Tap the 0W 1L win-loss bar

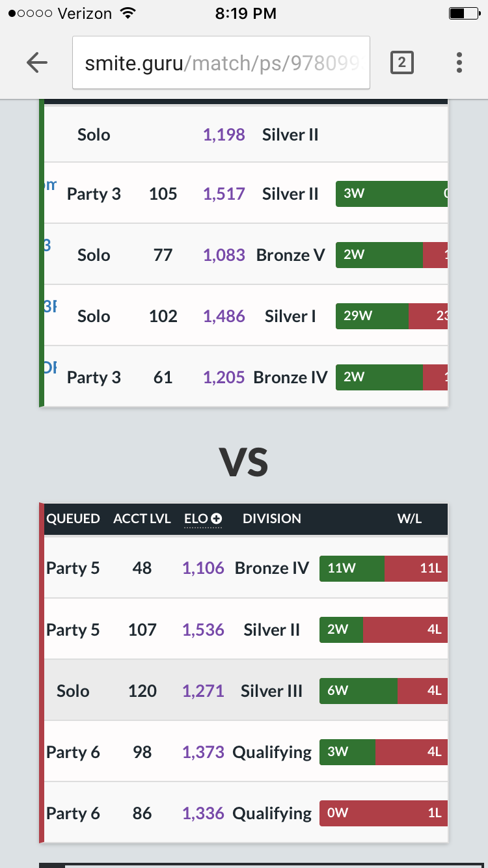[x=383, y=813]
